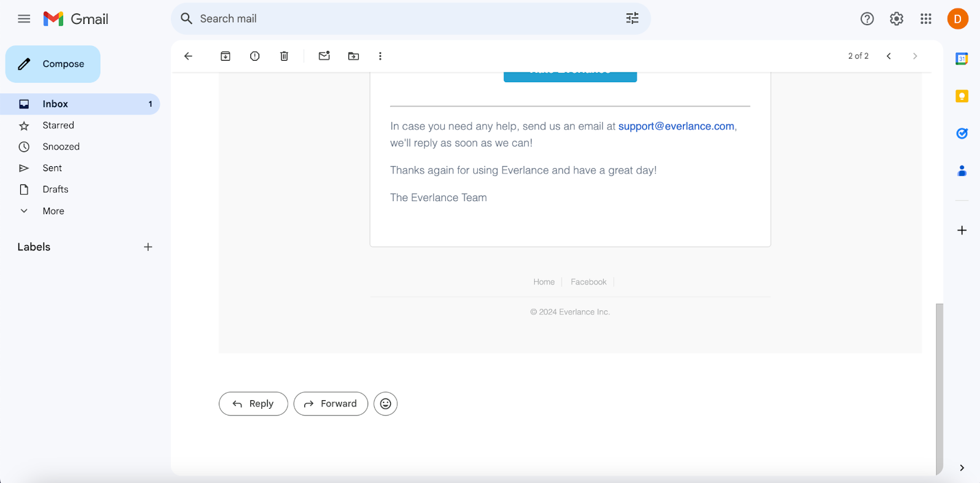Open Google Keep in the side panel

(x=962, y=96)
